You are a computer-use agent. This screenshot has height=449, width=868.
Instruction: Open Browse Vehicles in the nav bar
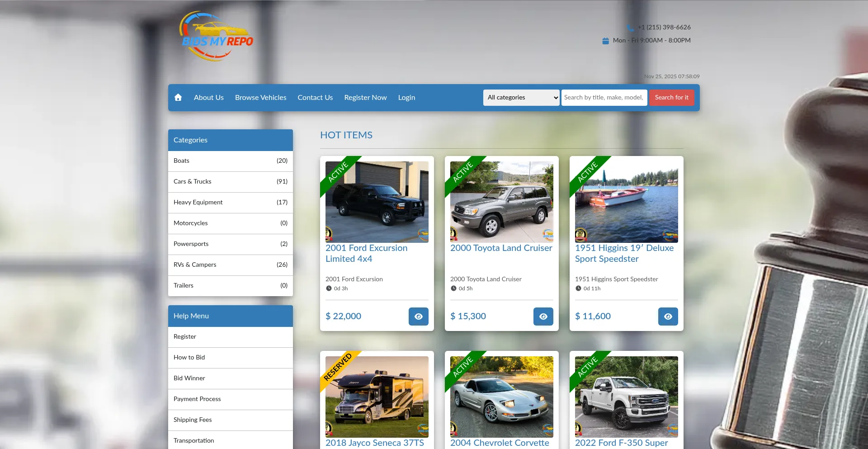click(260, 98)
